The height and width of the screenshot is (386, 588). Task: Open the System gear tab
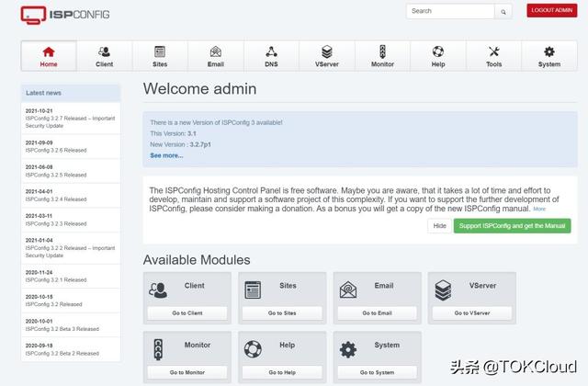click(x=549, y=56)
